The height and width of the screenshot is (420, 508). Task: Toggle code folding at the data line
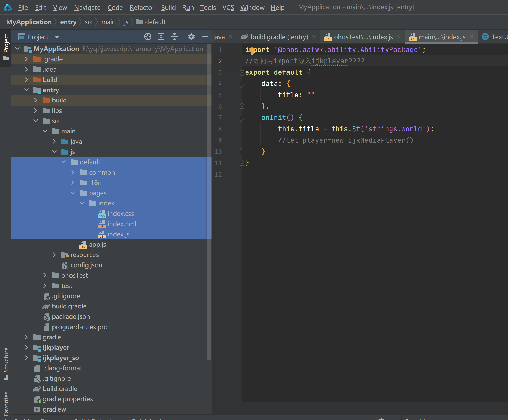[242, 84]
